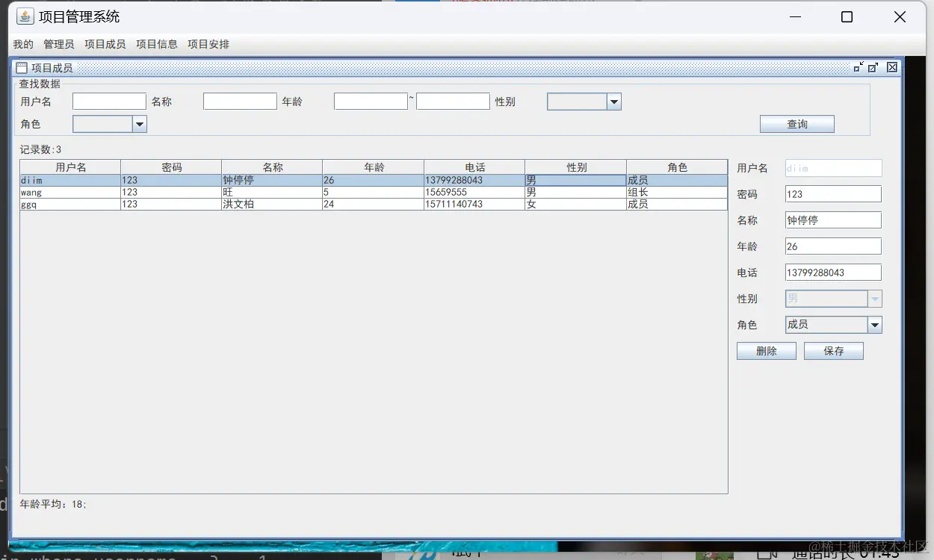The height and width of the screenshot is (560, 934).
Task: Click the 名称 column header
Action: pos(272,167)
